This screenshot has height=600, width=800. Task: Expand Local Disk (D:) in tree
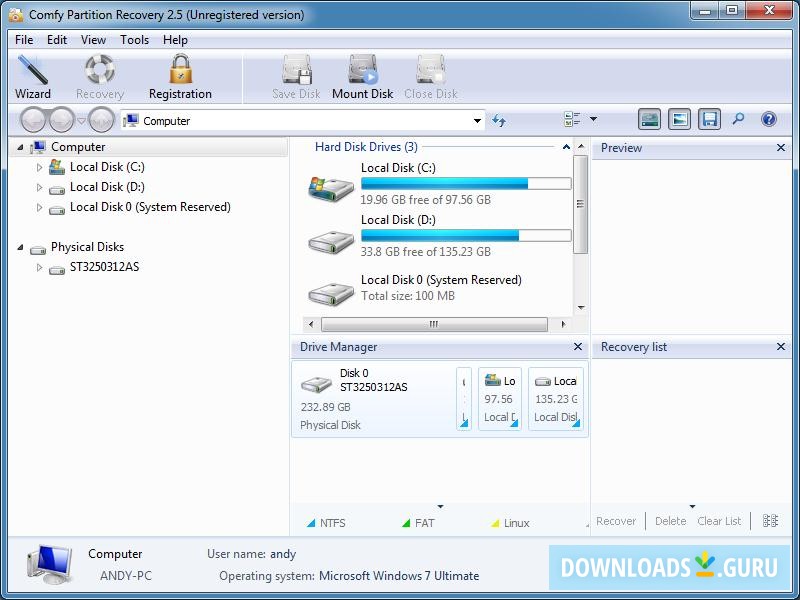tap(39, 187)
